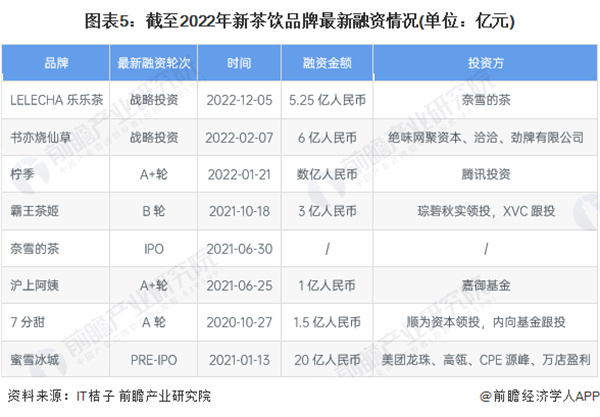Click the 品牌 column header
The image size is (600, 417).
pyautogui.click(x=57, y=63)
